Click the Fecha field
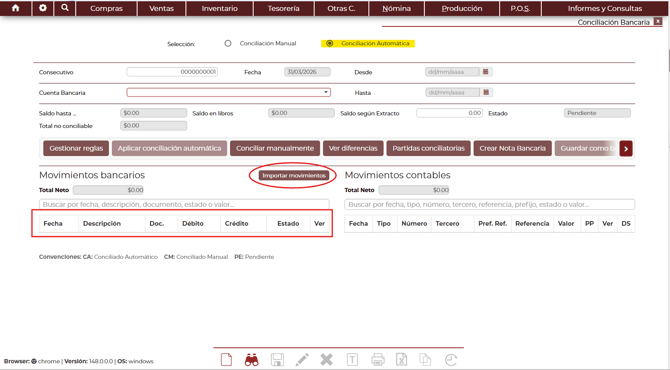The height and width of the screenshot is (370, 670). point(307,72)
